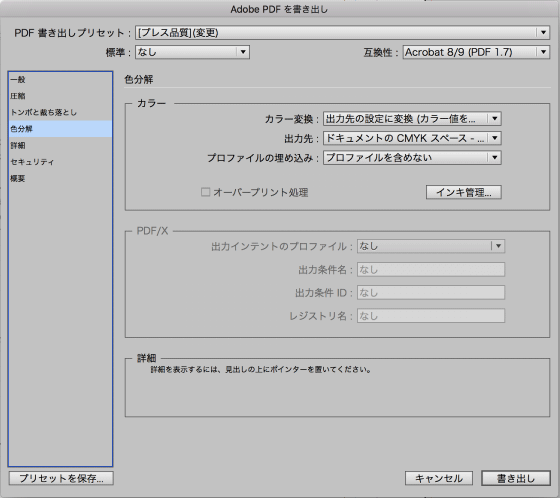Click the レジストリ名 input field

pyautogui.click(x=431, y=316)
